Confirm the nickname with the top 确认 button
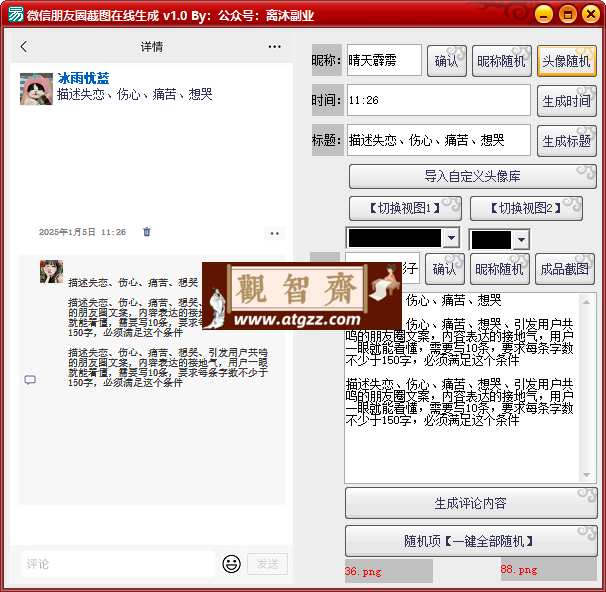606x592 pixels. [x=447, y=61]
